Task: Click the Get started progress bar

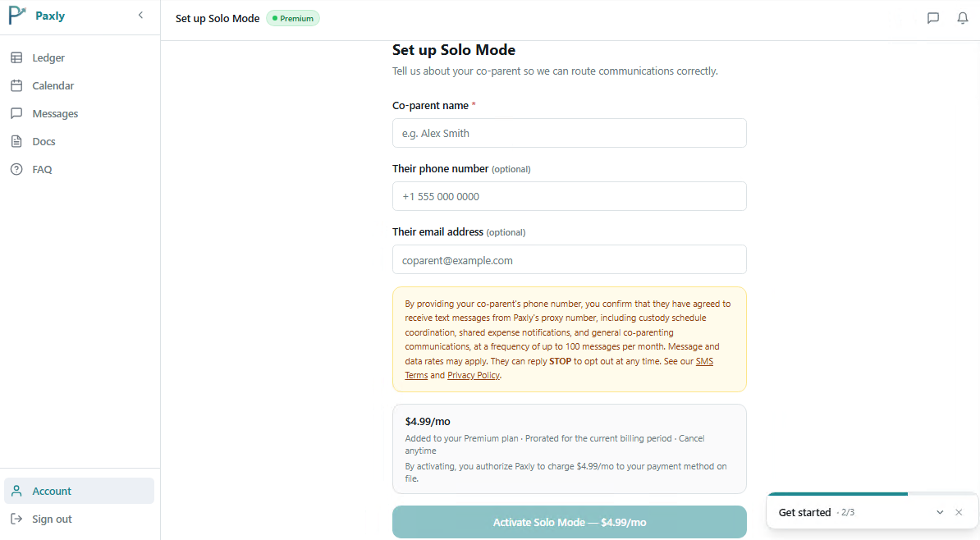Action: coord(872,494)
